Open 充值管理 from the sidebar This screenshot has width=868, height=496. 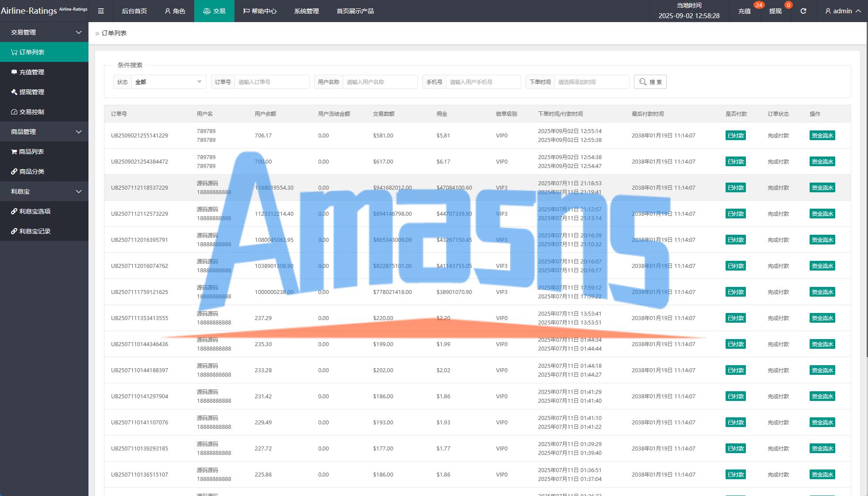31,72
